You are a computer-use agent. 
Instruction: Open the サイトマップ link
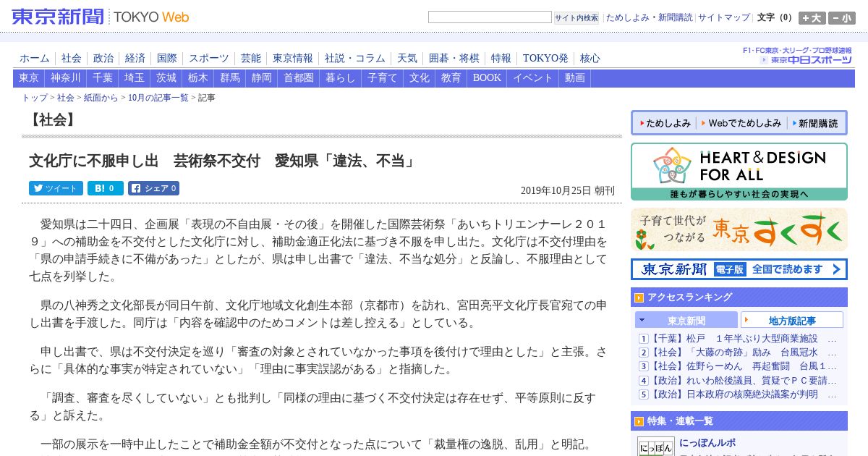click(724, 17)
